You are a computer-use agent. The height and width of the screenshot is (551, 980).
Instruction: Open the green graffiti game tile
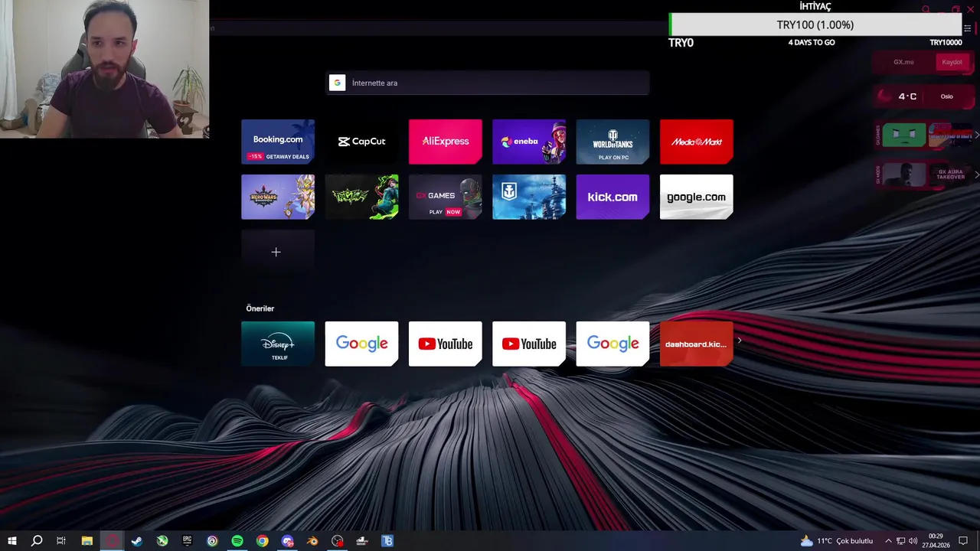click(x=361, y=197)
